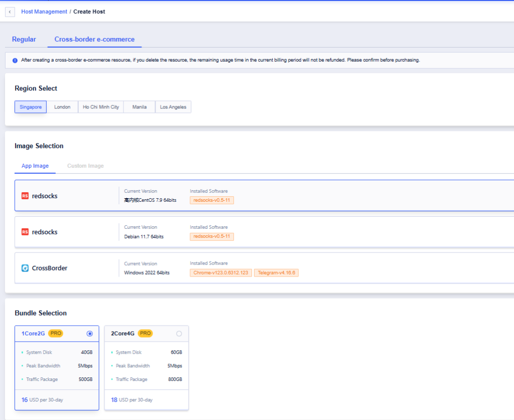Screen dimensions: 514x420
Task: Click 800GB Traffic Package value
Action: pos(175,379)
